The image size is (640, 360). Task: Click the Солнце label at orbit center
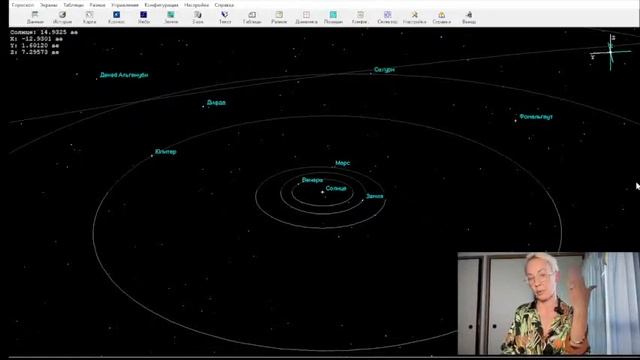tap(336, 188)
